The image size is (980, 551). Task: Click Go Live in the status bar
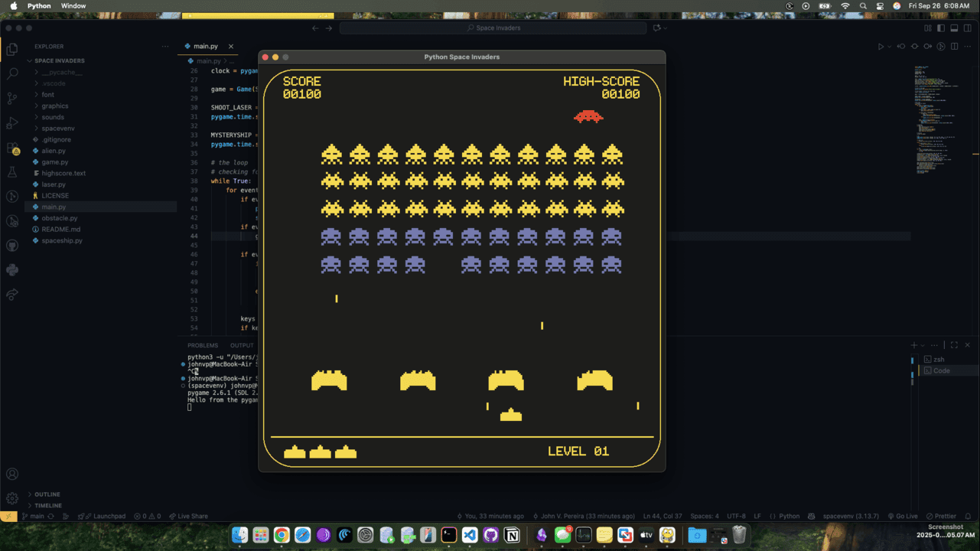pos(902,517)
